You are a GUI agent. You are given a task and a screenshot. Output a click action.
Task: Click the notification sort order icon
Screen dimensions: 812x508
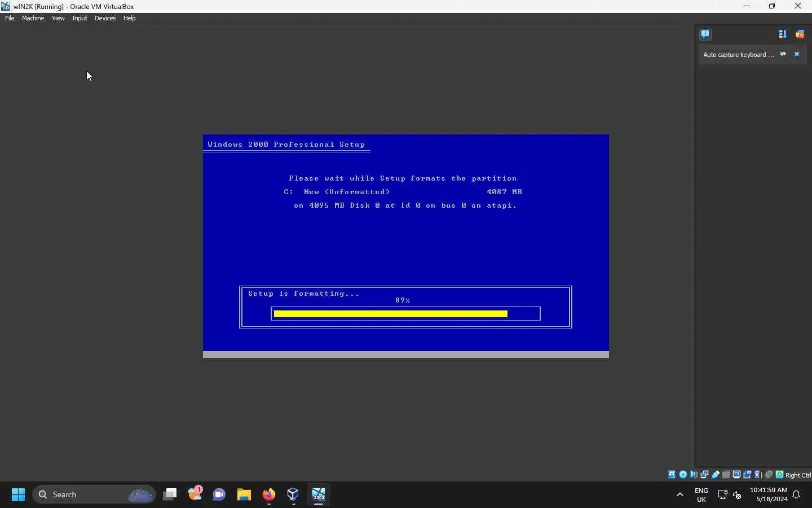click(782, 34)
